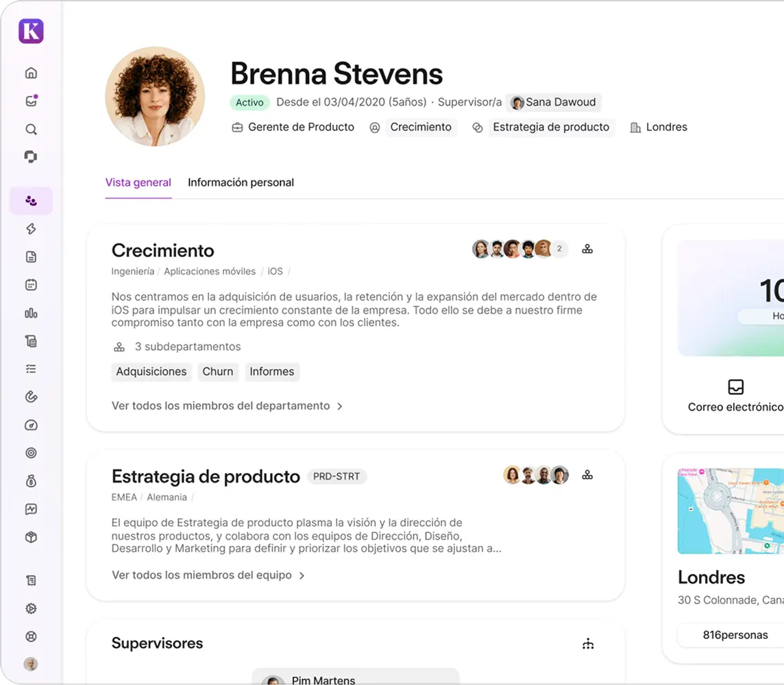Click the Estrategia de producto chip in header
The height and width of the screenshot is (685, 784).
click(551, 127)
